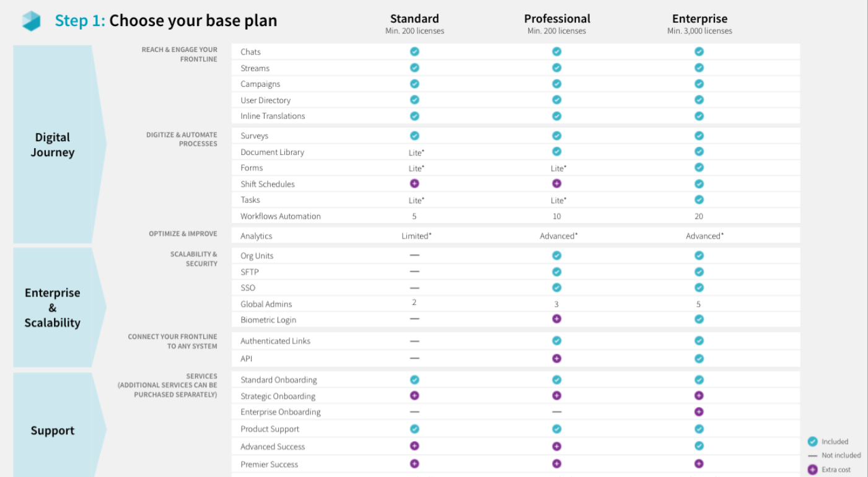The height and width of the screenshot is (477, 868).
Task: Toggle the SFTP dash under Standard
Action: click(414, 271)
